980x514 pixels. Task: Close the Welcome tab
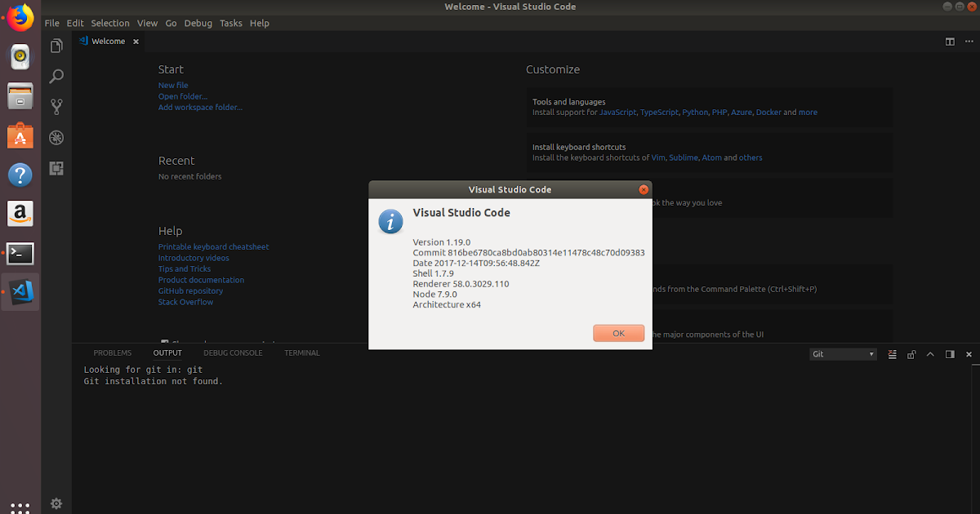click(136, 42)
